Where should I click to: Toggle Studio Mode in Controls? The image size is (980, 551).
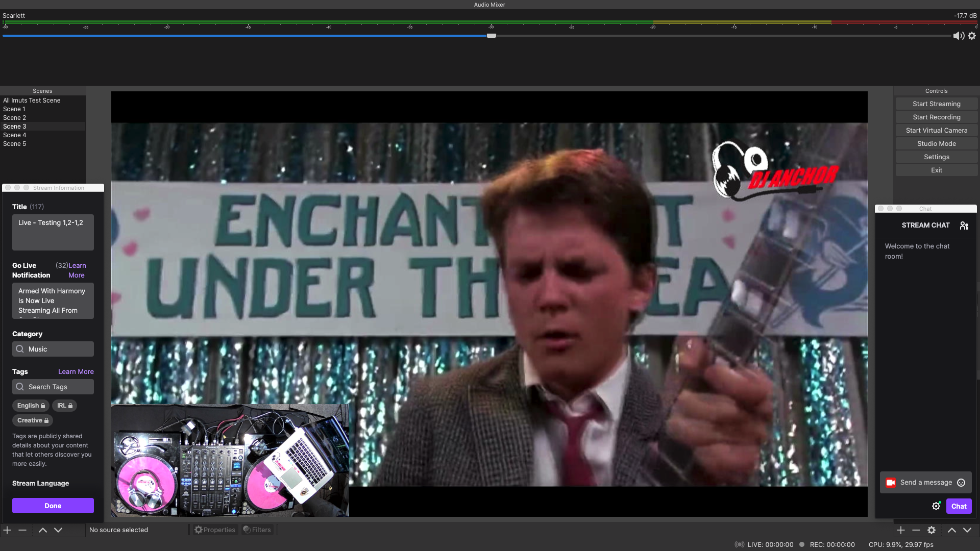pyautogui.click(x=937, y=143)
